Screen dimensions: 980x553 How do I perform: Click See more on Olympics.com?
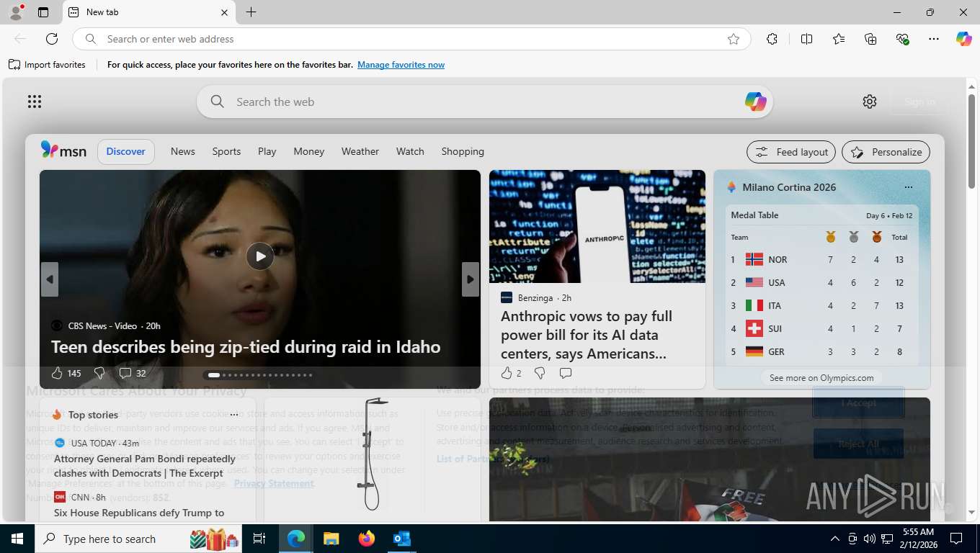[821, 378]
